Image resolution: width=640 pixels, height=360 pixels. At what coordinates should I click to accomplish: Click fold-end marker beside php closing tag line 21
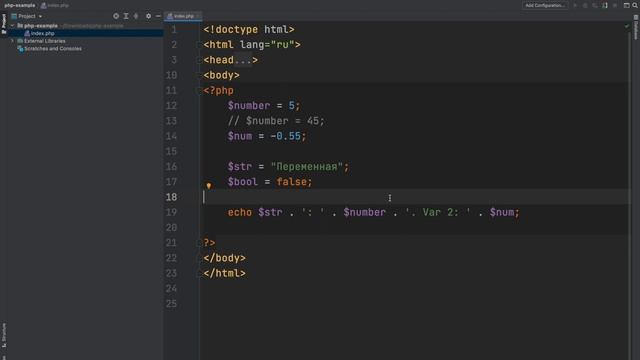(200, 243)
